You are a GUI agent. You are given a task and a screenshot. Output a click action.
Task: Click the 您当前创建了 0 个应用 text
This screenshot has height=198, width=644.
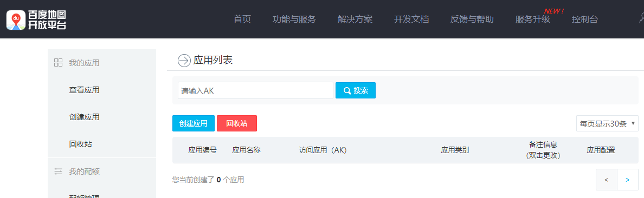(x=208, y=180)
